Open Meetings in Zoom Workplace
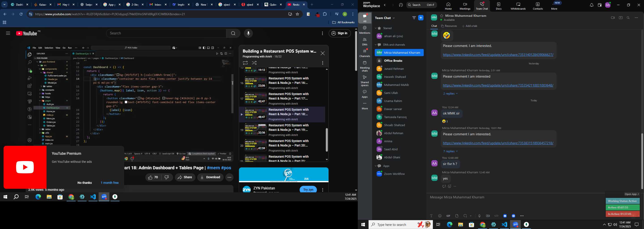644x229 pixels. pos(465,6)
